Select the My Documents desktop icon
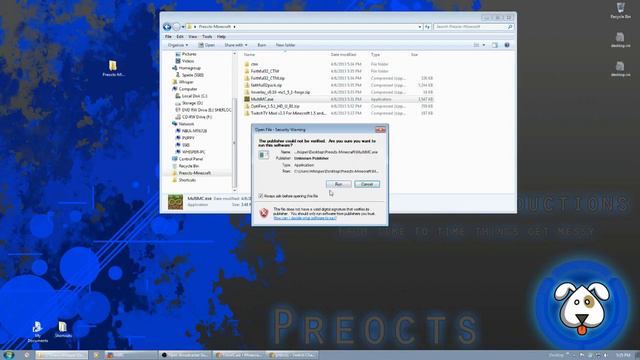The image size is (640, 360). (38, 332)
